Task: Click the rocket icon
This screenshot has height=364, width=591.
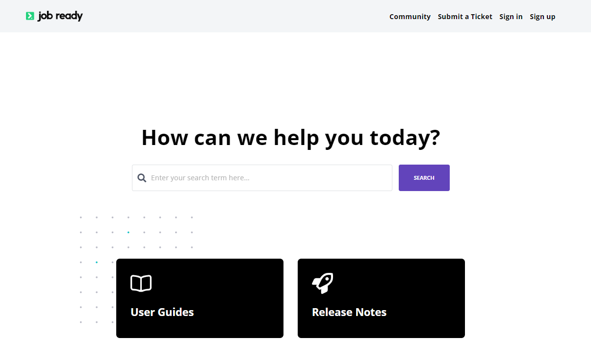Action: click(322, 283)
